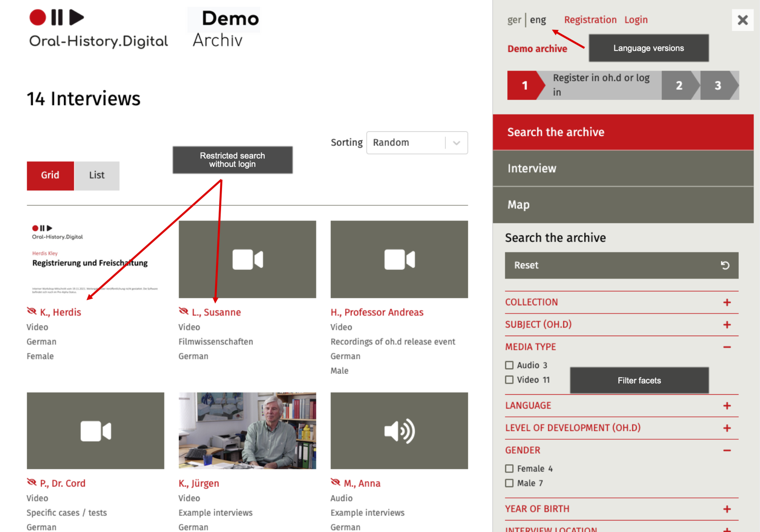Check the Audio media type box
The width and height of the screenshot is (760, 532).
point(509,365)
